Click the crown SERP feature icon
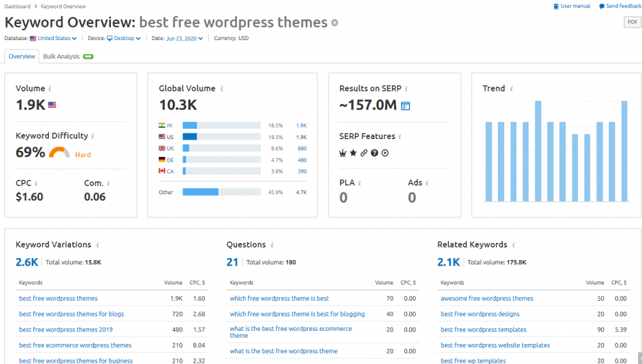The width and height of the screenshot is (642, 364). click(343, 153)
